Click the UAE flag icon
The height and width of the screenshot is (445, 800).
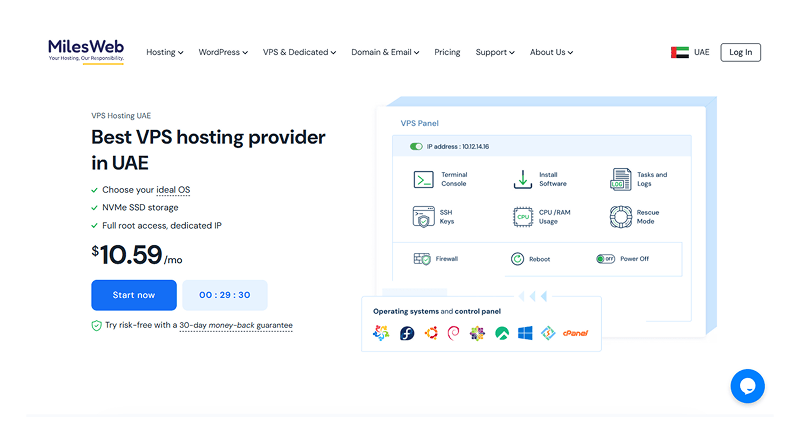(x=680, y=52)
